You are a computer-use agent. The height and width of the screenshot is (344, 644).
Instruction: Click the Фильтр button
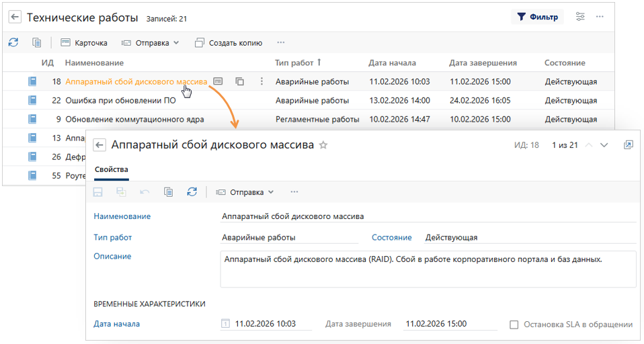tap(537, 17)
